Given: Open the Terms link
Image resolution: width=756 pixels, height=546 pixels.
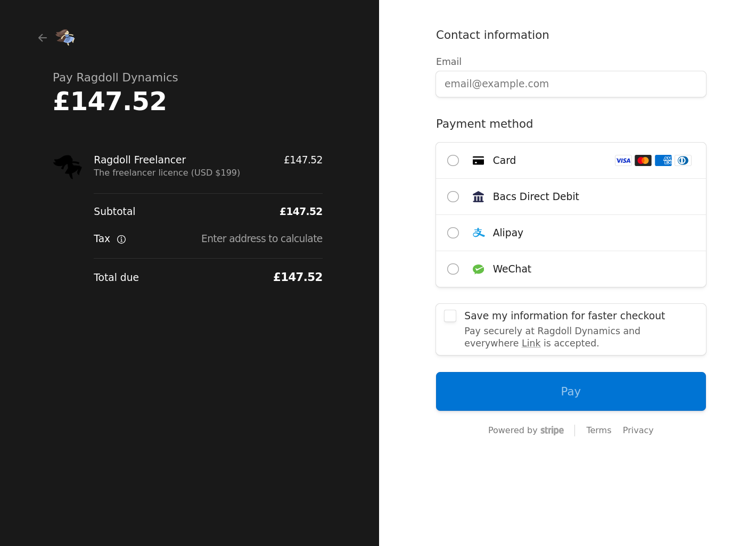Looking at the screenshot, I should click(598, 430).
